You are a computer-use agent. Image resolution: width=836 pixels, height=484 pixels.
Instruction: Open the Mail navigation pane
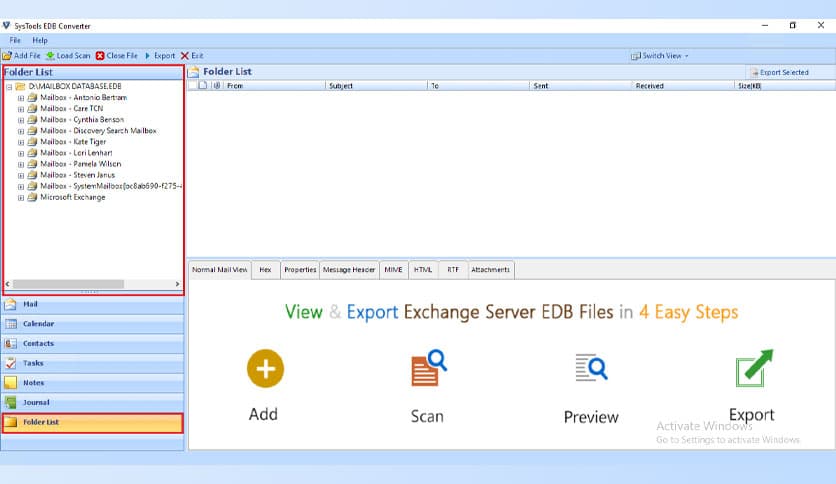[x=93, y=304]
